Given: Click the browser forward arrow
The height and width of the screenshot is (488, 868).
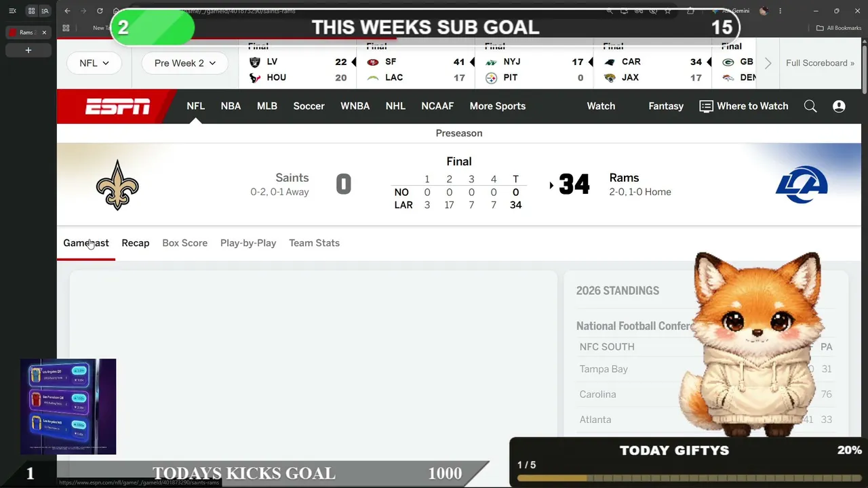Looking at the screenshot, I should click(83, 11).
